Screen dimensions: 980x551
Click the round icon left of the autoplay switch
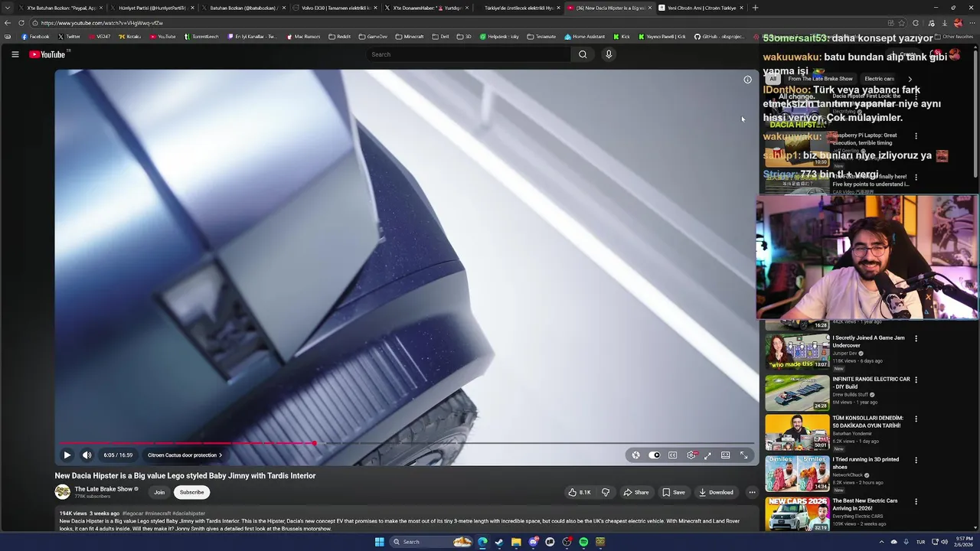tap(635, 455)
